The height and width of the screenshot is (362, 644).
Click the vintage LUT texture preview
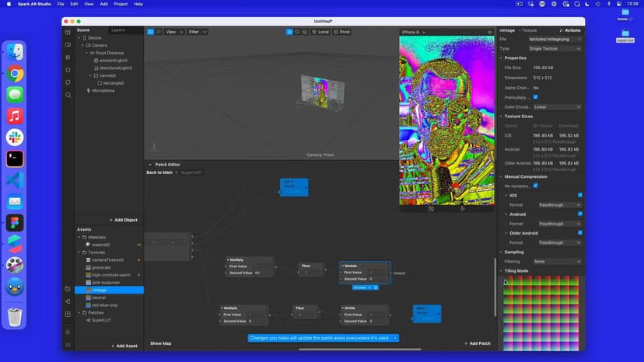(x=541, y=313)
